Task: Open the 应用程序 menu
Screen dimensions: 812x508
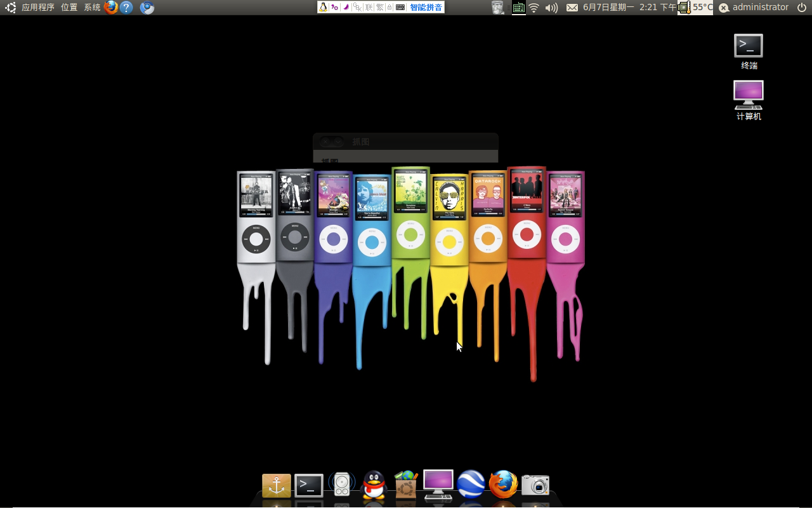Action: (x=38, y=8)
